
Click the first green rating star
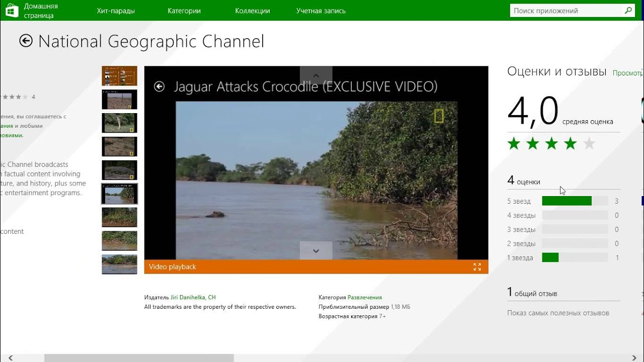(514, 144)
